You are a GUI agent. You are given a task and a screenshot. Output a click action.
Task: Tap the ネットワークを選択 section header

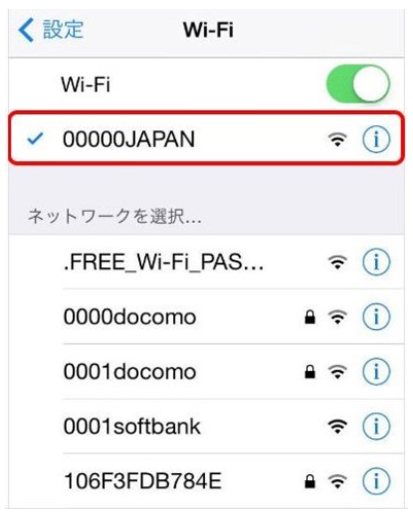115,216
